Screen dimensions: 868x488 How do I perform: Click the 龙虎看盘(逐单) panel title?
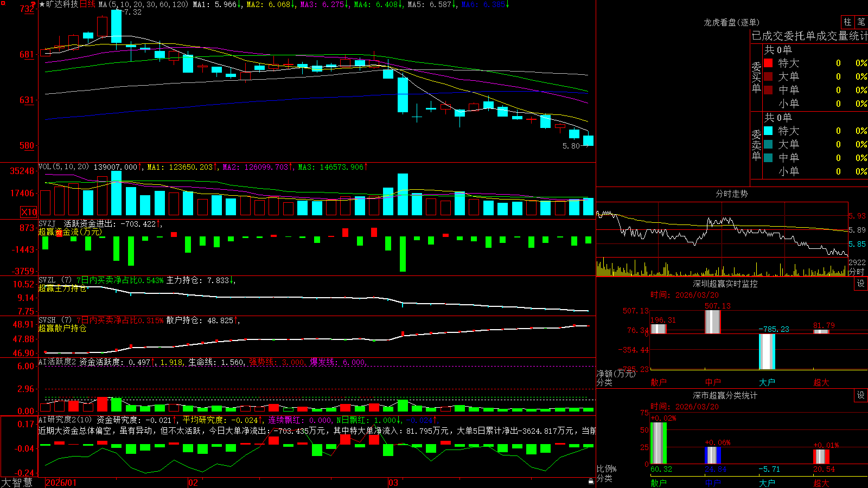click(x=731, y=22)
